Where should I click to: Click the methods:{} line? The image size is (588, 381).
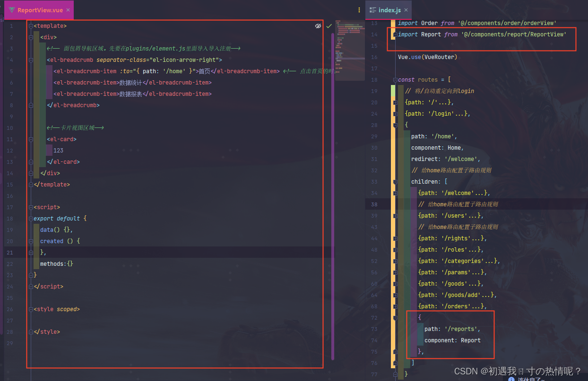[x=57, y=264]
